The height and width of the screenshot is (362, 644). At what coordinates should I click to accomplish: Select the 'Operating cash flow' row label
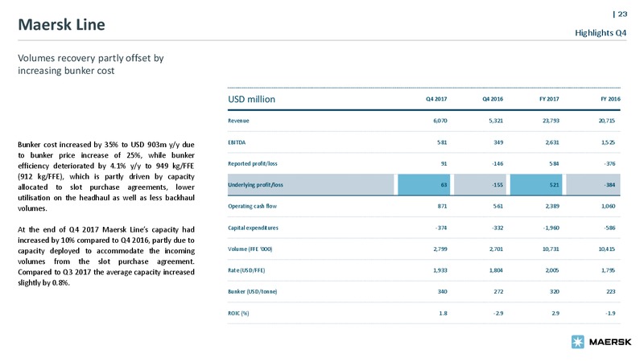click(252, 206)
